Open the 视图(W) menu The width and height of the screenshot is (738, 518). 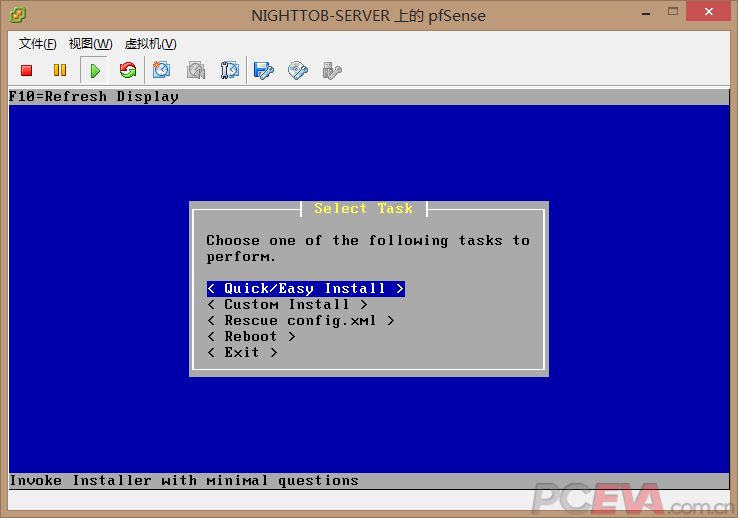[90, 44]
